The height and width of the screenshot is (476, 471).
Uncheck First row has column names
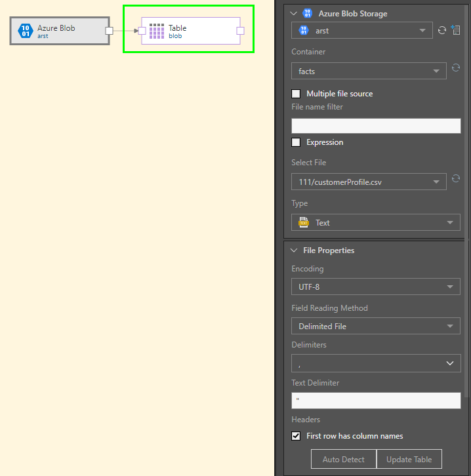click(296, 436)
